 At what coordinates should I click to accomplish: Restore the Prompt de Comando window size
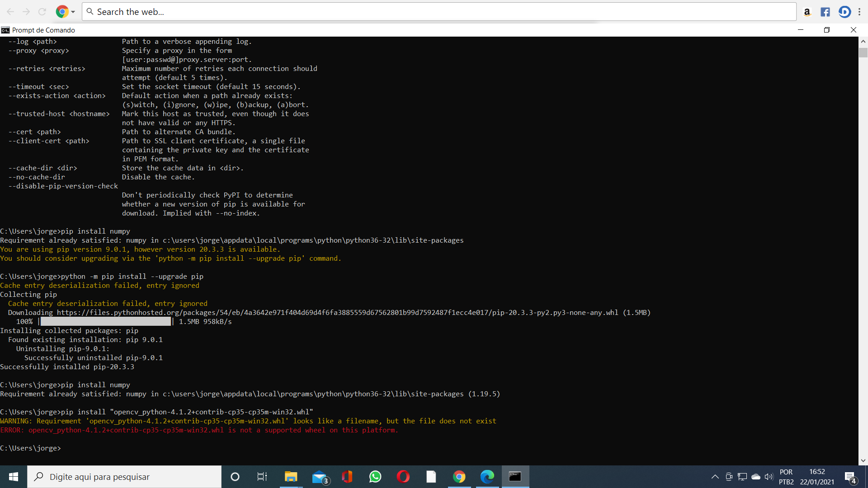[827, 30]
